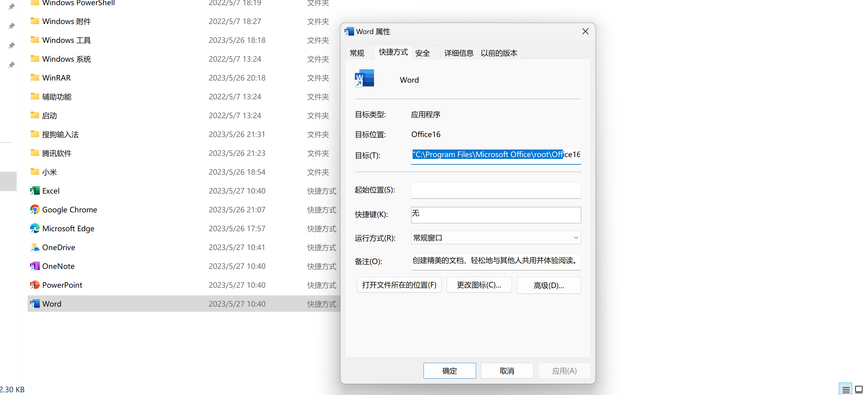Screen dimensions: 868x395
Task: Click the Windows 系统 folder icon
Action: coord(35,59)
